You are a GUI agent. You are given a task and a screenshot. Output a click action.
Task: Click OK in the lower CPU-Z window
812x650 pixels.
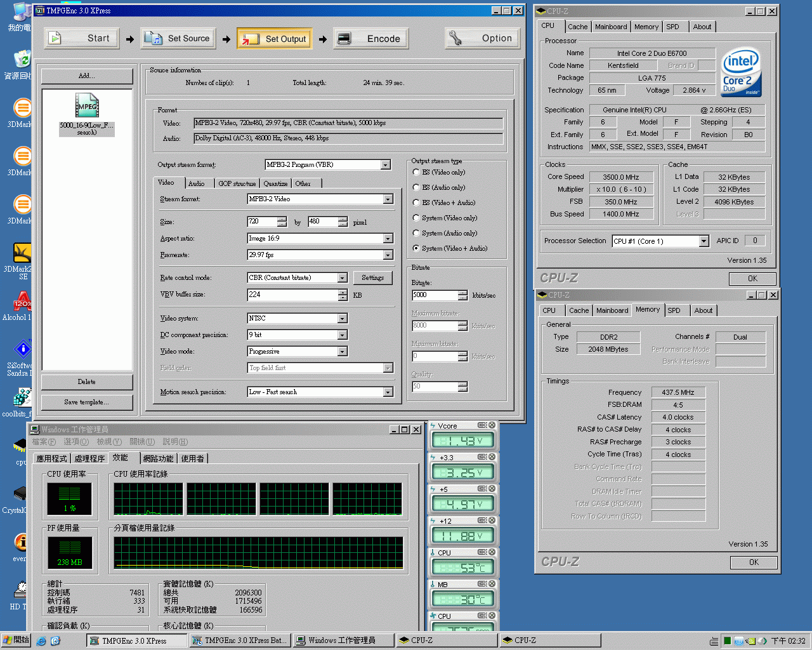754,562
